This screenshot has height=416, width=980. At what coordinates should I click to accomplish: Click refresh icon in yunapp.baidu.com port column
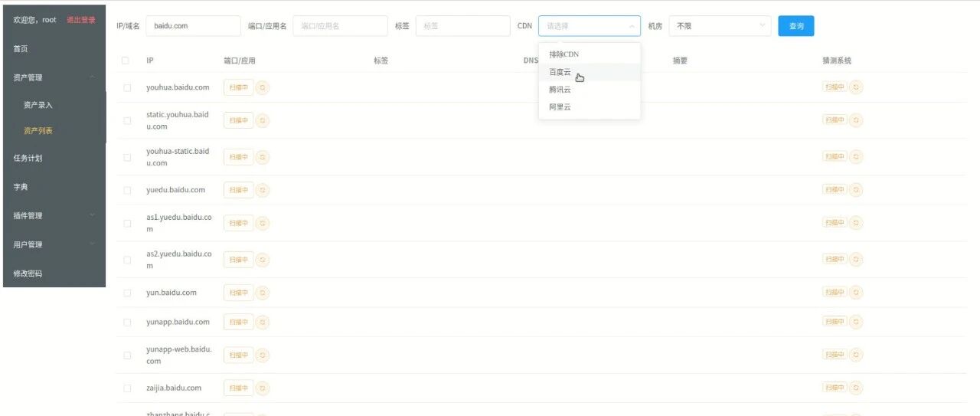[x=263, y=322]
